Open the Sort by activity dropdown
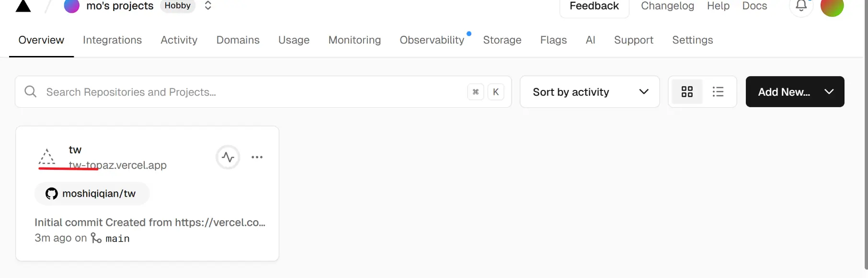 [x=589, y=91]
